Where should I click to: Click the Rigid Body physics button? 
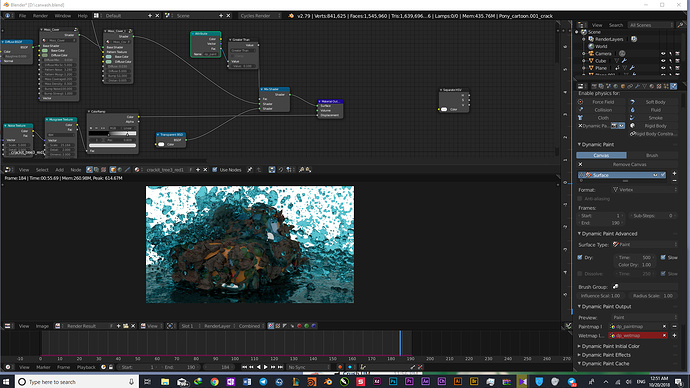click(x=655, y=126)
